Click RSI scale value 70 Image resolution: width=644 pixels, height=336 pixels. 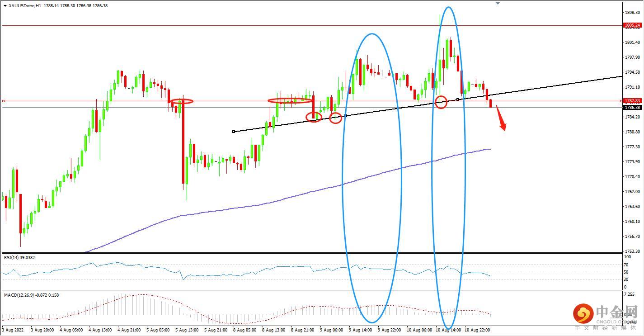point(627,265)
